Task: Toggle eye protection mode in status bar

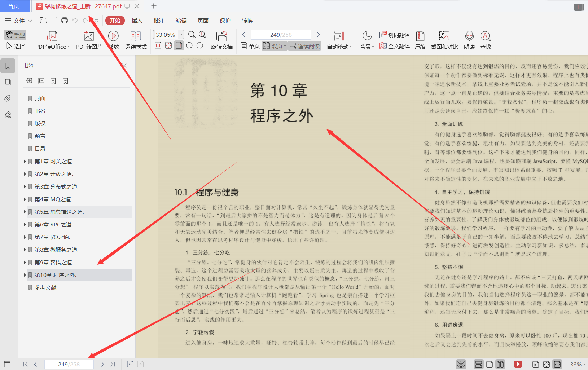Action: pos(461,364)
